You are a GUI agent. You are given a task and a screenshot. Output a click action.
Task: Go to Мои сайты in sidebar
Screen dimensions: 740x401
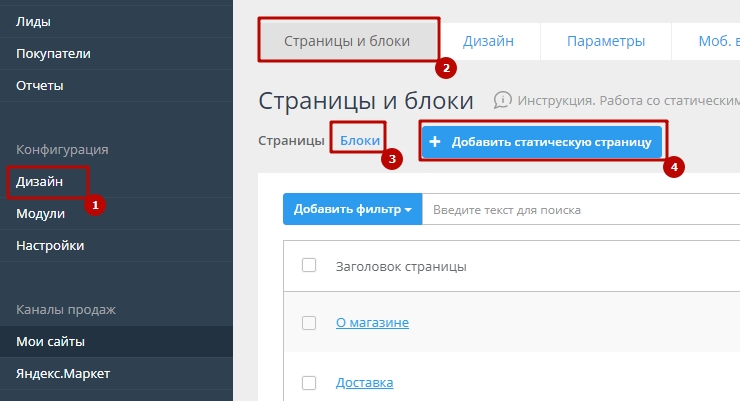point(50,342)
